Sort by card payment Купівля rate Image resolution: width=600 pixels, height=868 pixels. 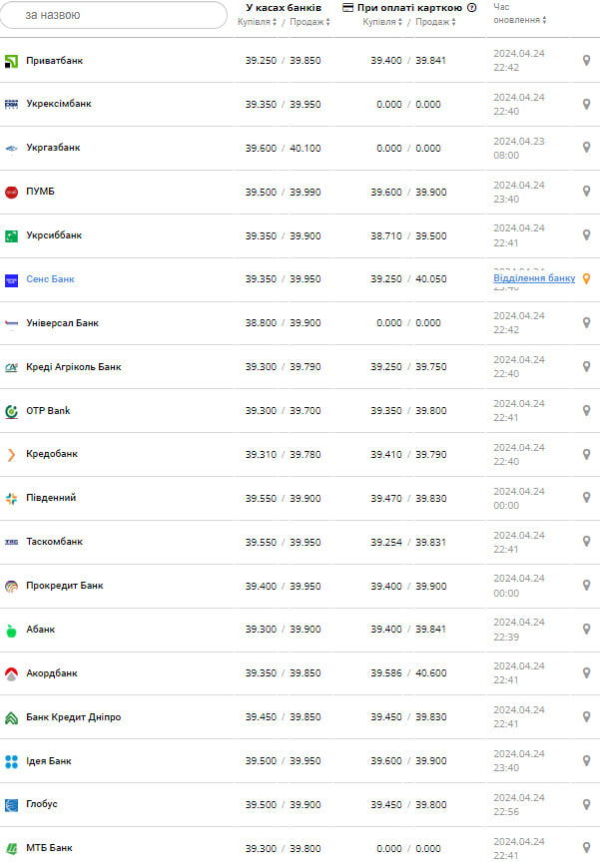pos(383,22)
